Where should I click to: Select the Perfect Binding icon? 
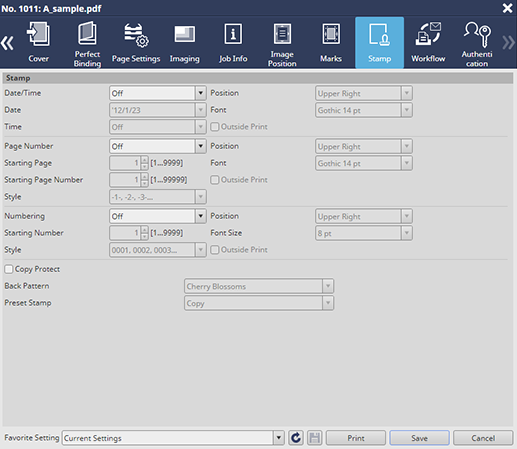coord(87,43)
